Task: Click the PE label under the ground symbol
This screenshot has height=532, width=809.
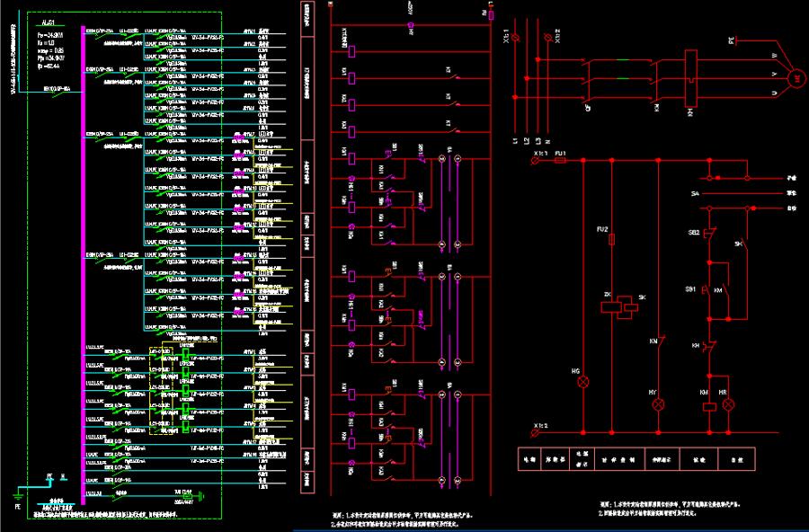Action: [18, 507]
